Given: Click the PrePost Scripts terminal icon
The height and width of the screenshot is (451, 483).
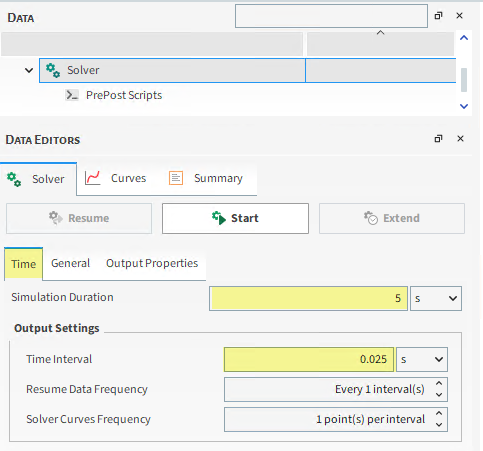Looking at the screenshot, I should point(72,95).
